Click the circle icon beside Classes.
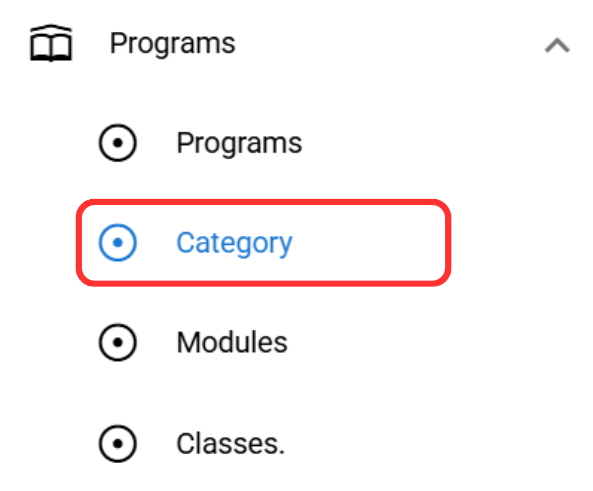 [118, 443]
